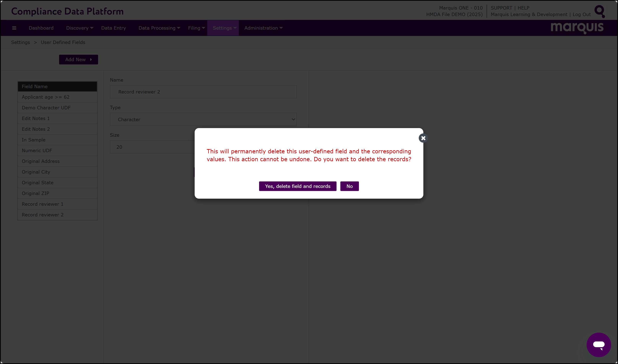Click the Add New button
Viewport: 618px width, 364px height.
click(x=79, y=60)
